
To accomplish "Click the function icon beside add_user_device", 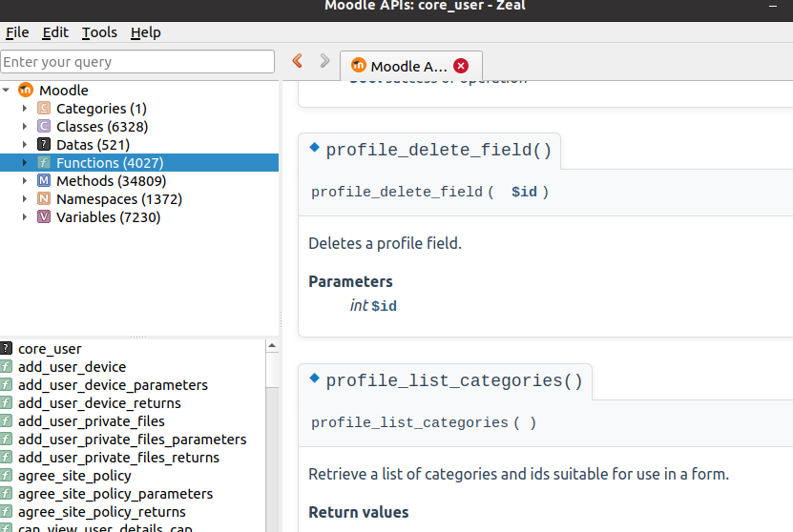I will [x=6, y=367].
